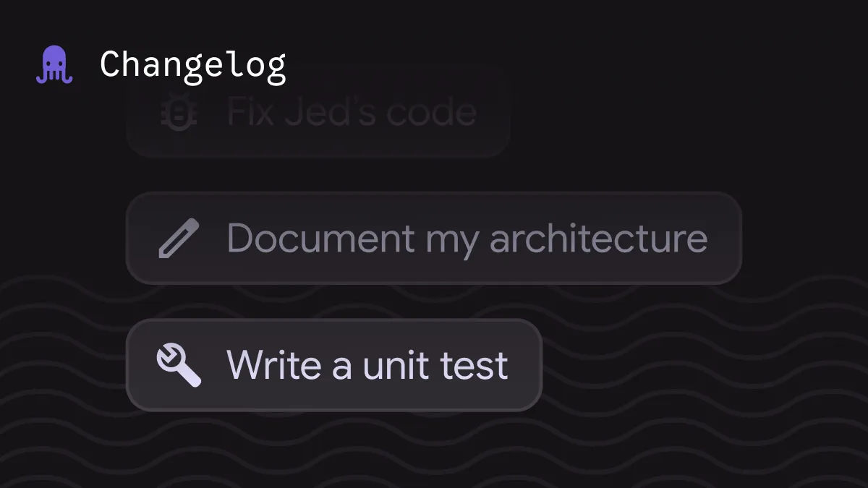Click the bug icon beside Fix Jed's code
Screen dimensions: 868x488
[x=174, y=113]
